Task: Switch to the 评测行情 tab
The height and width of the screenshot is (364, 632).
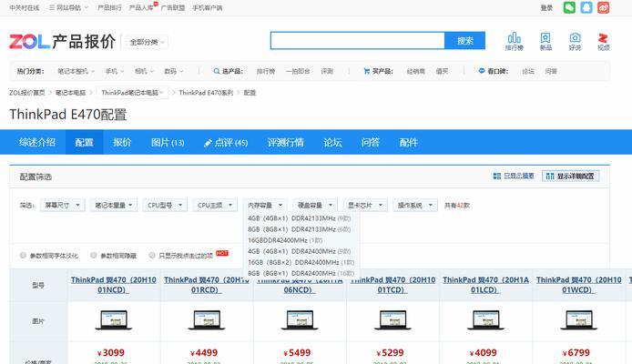Action: coord(285,142)
